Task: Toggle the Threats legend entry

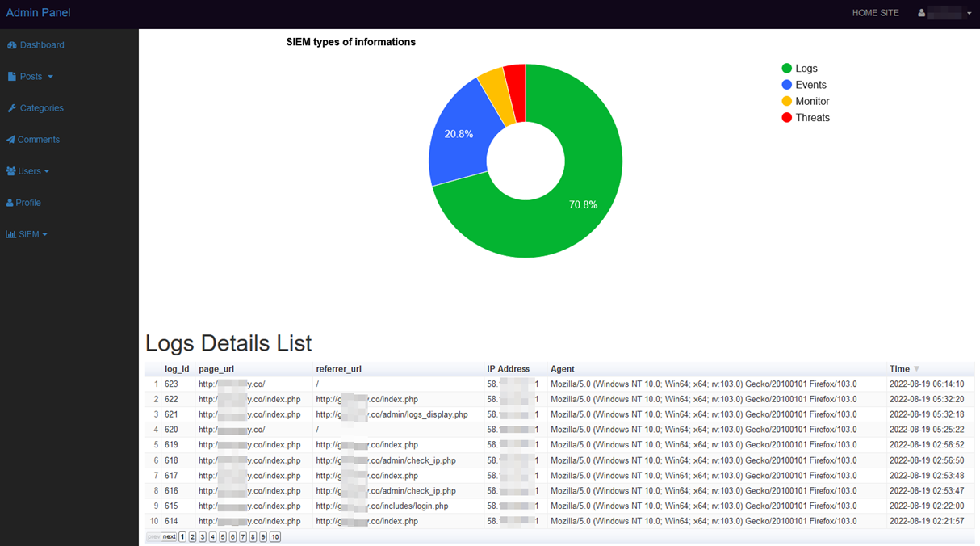Action: click(806, 117)
